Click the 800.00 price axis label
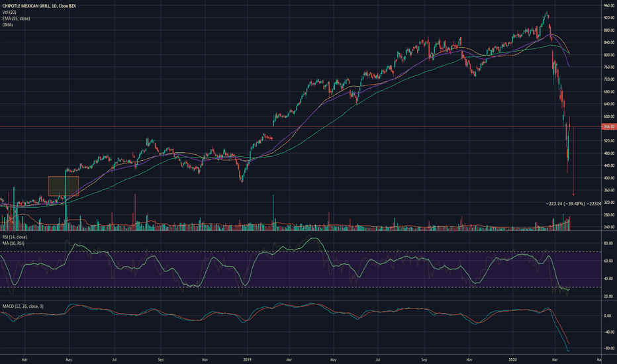 click(x=609, y=55)
